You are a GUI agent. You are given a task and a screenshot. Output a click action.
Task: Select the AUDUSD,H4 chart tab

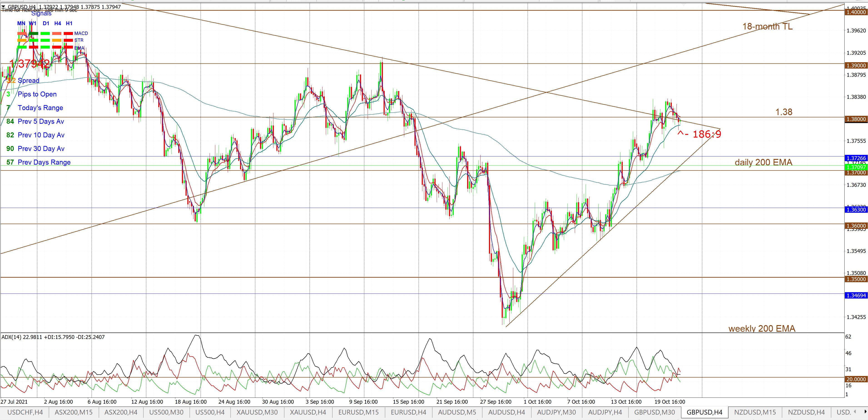pos(506,412)
